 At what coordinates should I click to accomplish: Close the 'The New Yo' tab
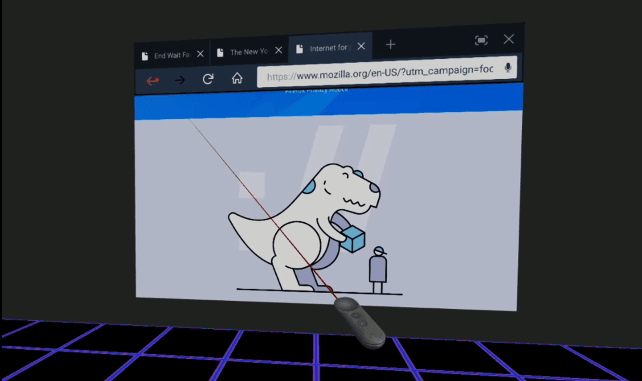(278, 50)
